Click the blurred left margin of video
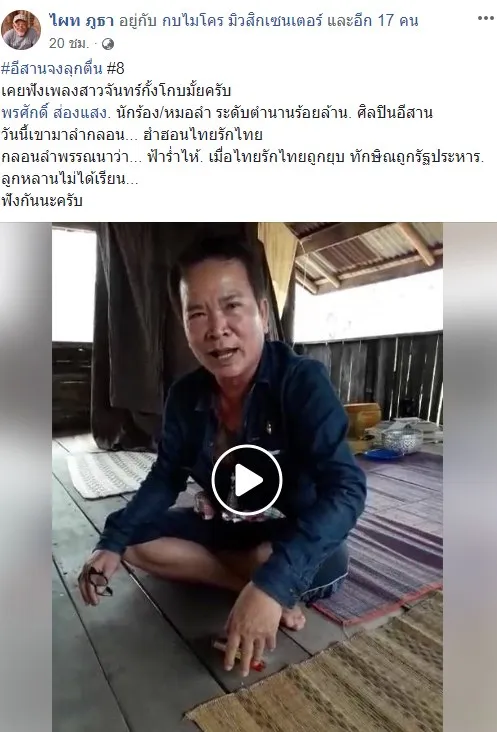The image size is (497, 732). (26, 477)
